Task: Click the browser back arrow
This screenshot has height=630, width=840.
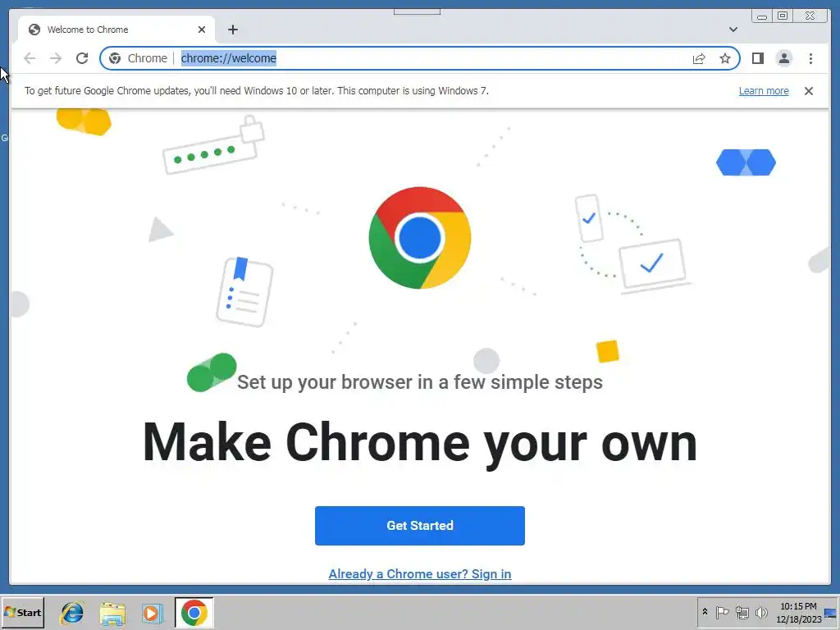Action: point(30,58)
